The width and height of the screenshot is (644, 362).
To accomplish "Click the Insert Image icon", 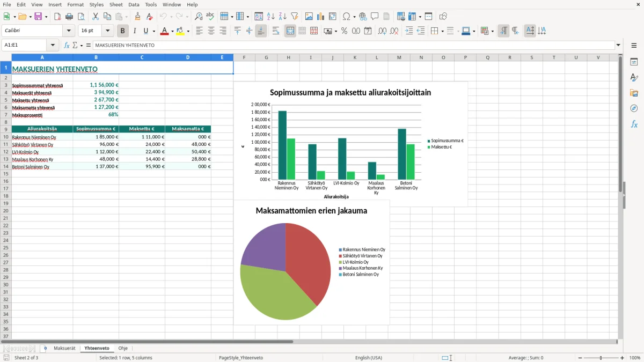I will point(309,17).
